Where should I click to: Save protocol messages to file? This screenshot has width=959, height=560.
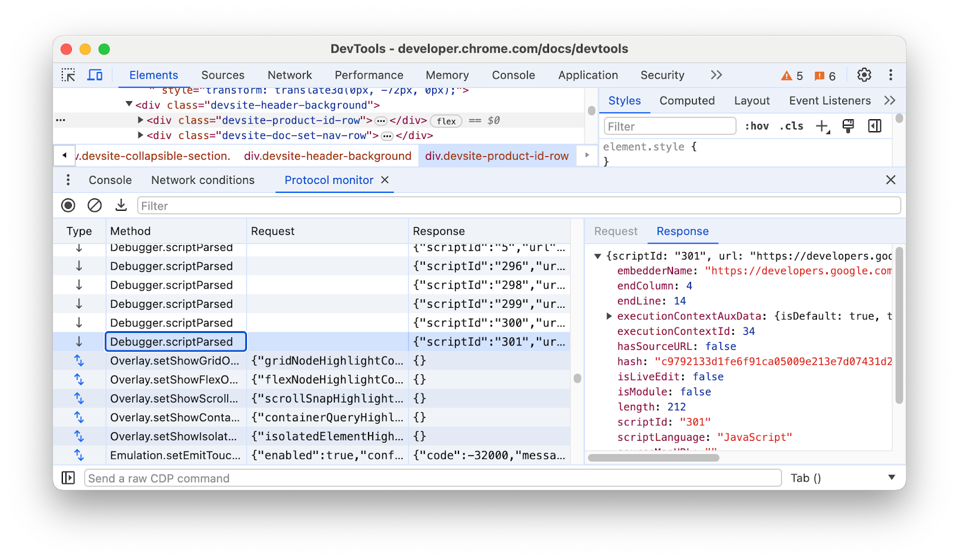pyautogui.click(x=120, y=205)
